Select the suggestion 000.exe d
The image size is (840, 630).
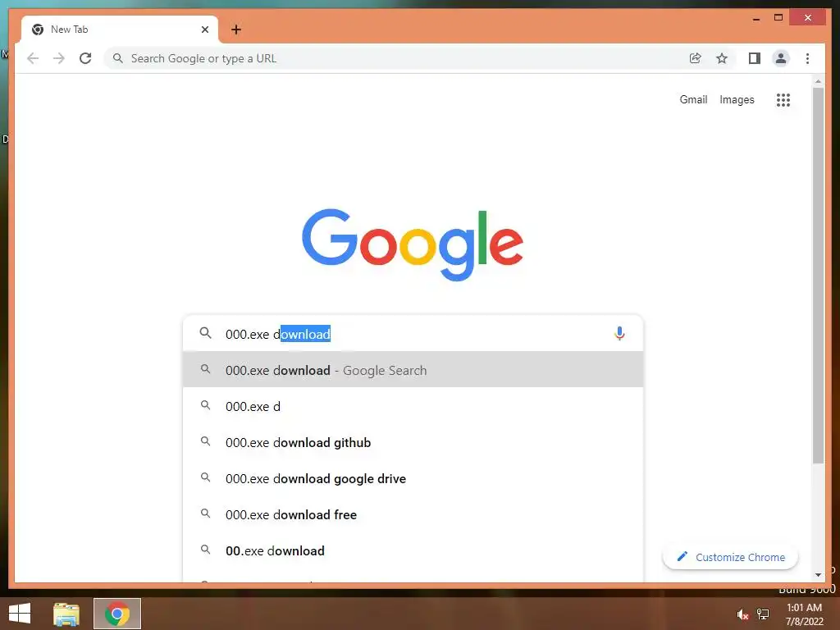pyautogui.click(x=413, y=406)
